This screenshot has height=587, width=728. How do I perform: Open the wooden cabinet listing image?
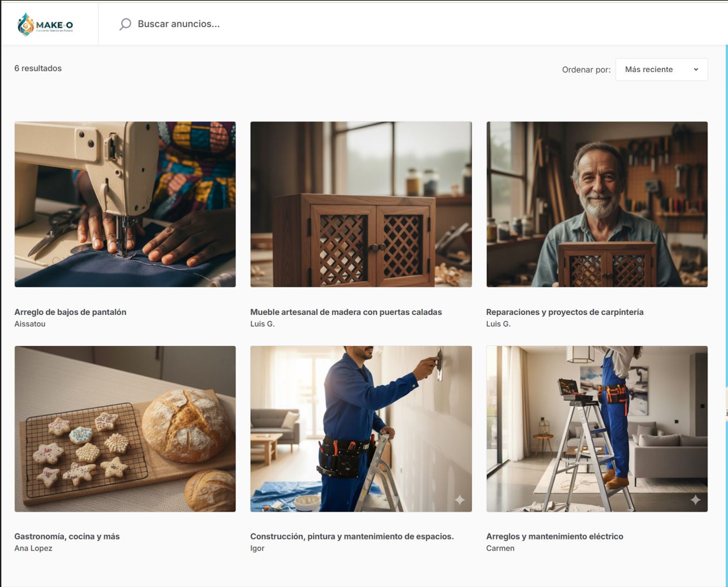pos(361,204)
